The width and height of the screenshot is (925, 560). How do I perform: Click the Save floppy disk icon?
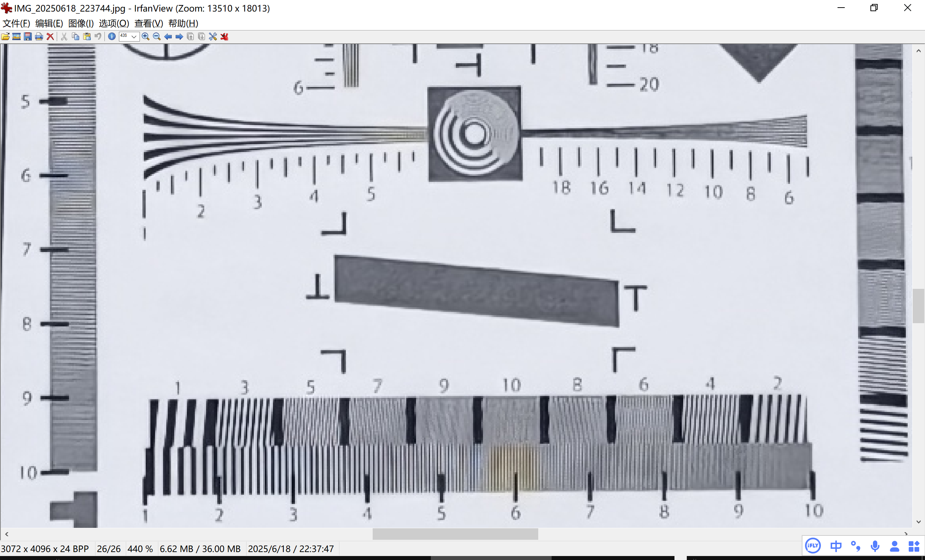[28, 36]
